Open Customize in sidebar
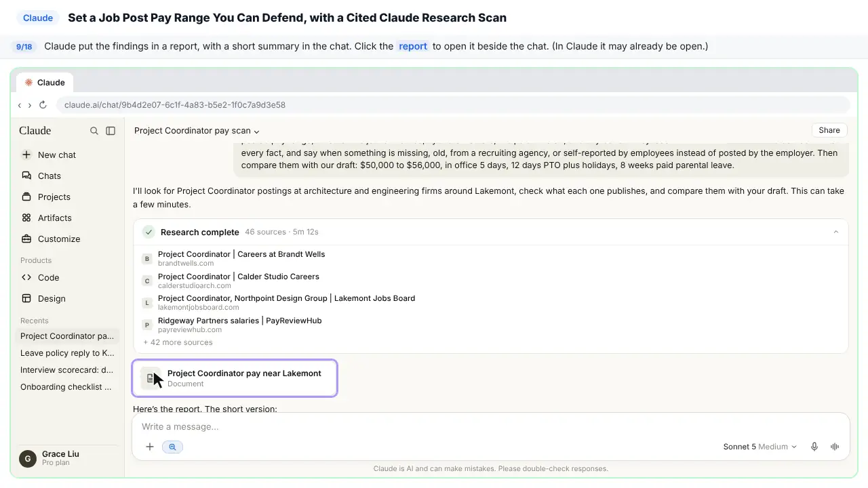868x488 pixels. pos(67,239)
